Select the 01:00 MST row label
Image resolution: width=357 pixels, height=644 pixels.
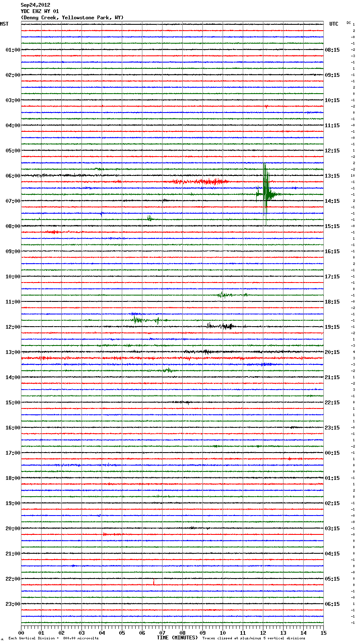click(x=13, y=50)
